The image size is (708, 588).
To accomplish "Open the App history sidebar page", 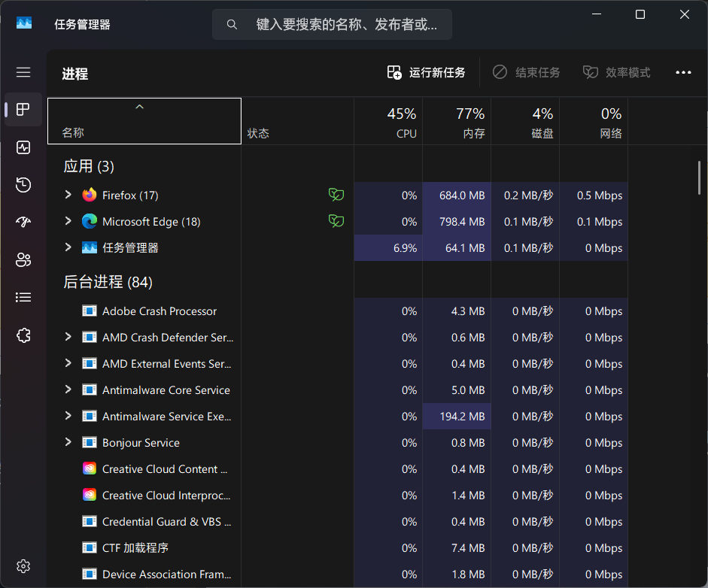I will (x=23, y=185).
